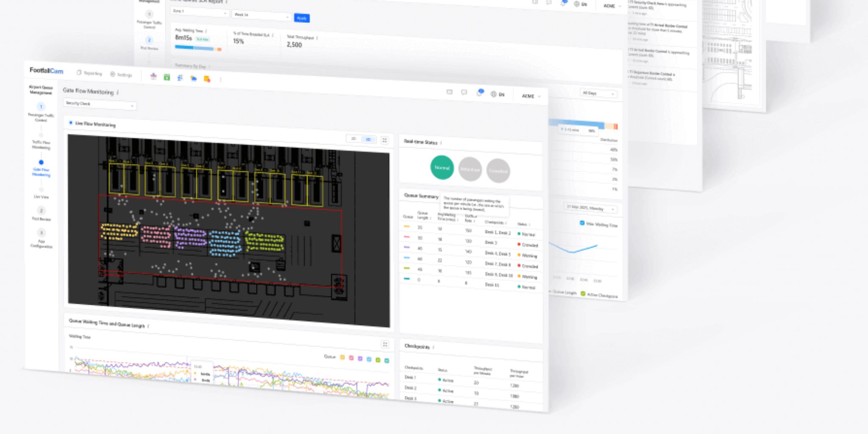The width and height of the screenshot is (868, 434).
Task: Select step 2 Post Review in the sidebar
Action: 41,214
